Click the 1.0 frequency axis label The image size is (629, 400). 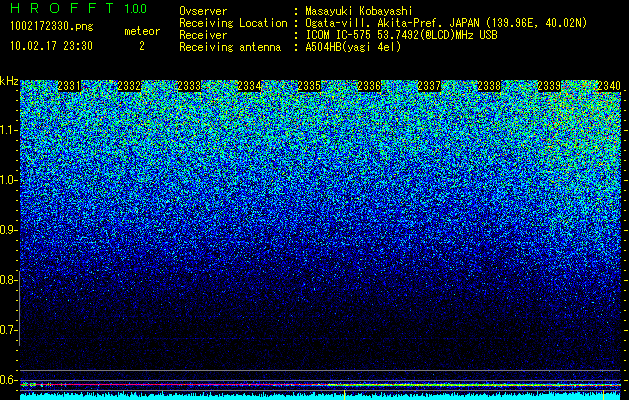tap(8, 180)
